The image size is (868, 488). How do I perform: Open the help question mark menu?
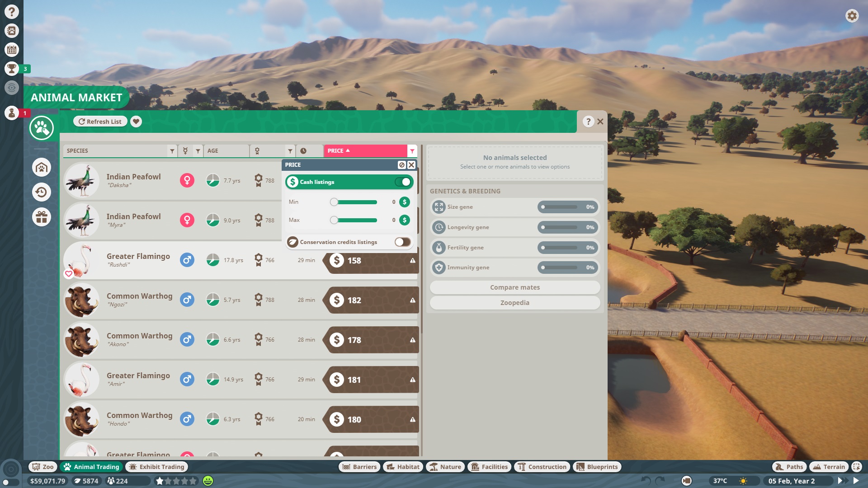click(x=12, y=12)
